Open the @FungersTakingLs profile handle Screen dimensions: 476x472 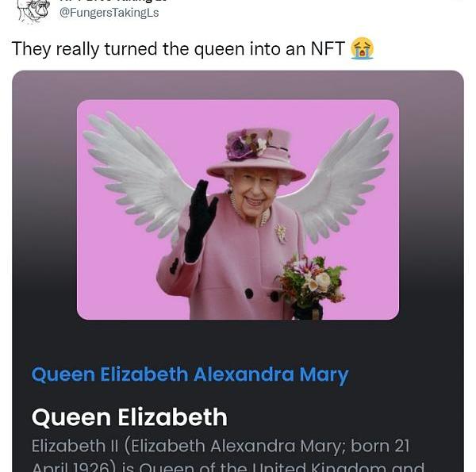[x=109, y=12]
